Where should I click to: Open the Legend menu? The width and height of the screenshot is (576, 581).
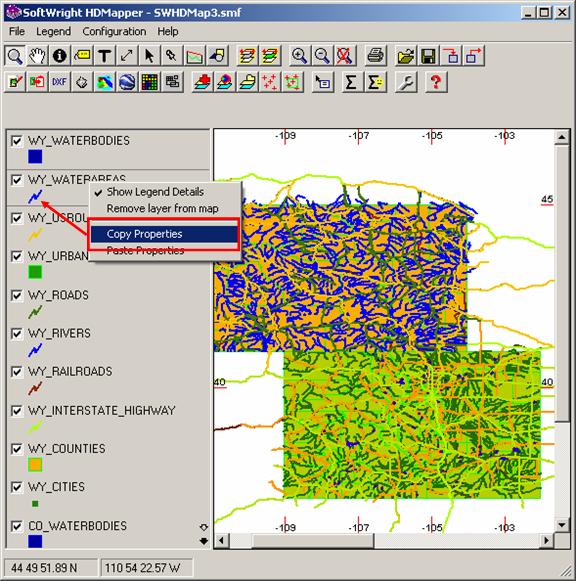(53, 31)
